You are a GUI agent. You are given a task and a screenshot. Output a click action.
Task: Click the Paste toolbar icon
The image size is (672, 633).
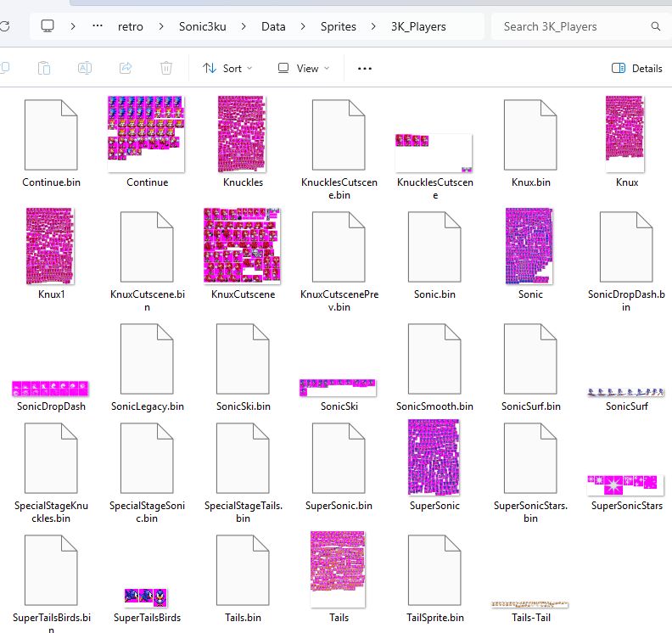pyautogui.click(x=44, y=68)
